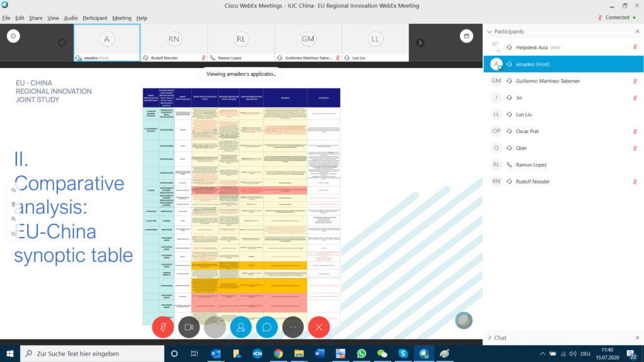The image size is (644, 362).
Task: Open the Share menu
Action: click(x=36, y=18)
